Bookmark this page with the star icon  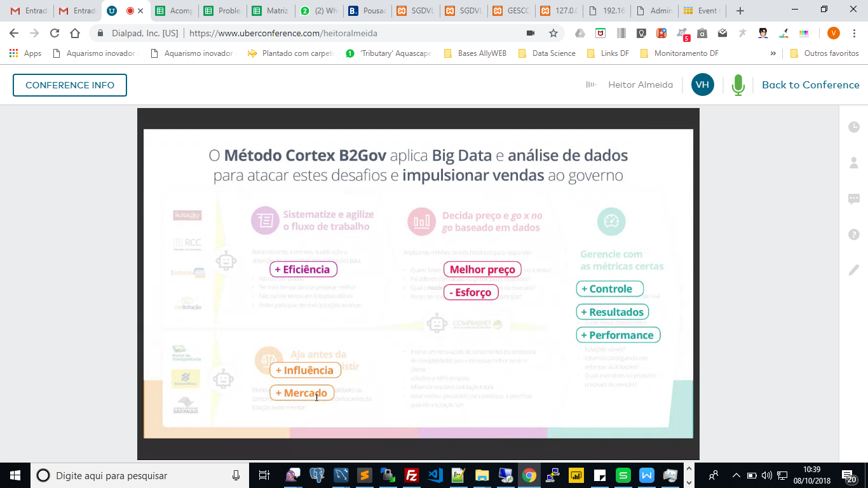click(x=553, y=33)
